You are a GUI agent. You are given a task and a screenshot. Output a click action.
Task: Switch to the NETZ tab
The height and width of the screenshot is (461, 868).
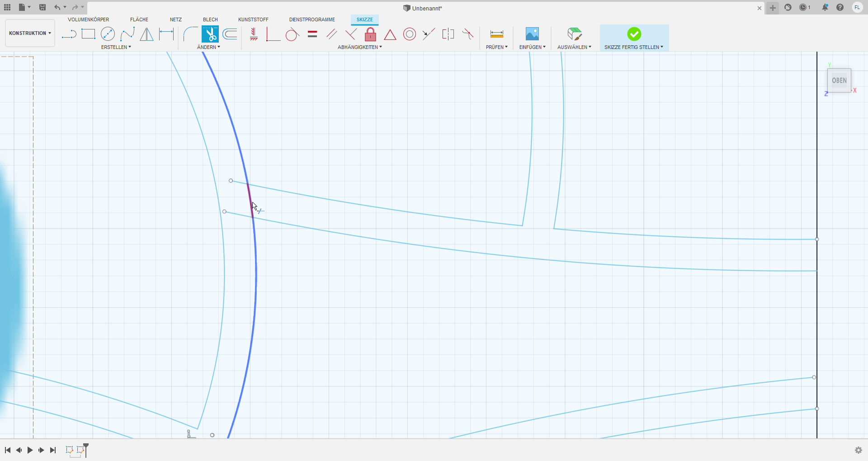point(176,19)
